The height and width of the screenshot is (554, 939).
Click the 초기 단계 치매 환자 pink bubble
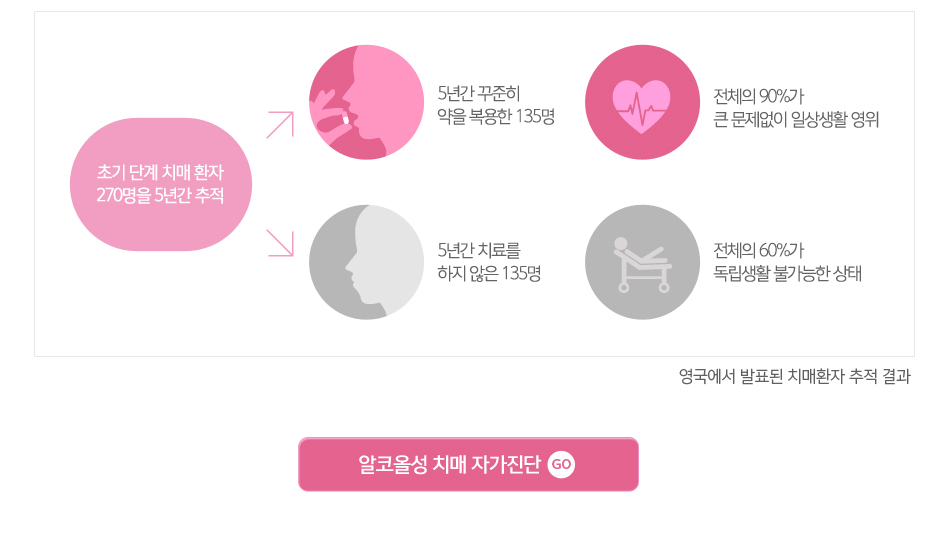160,184
